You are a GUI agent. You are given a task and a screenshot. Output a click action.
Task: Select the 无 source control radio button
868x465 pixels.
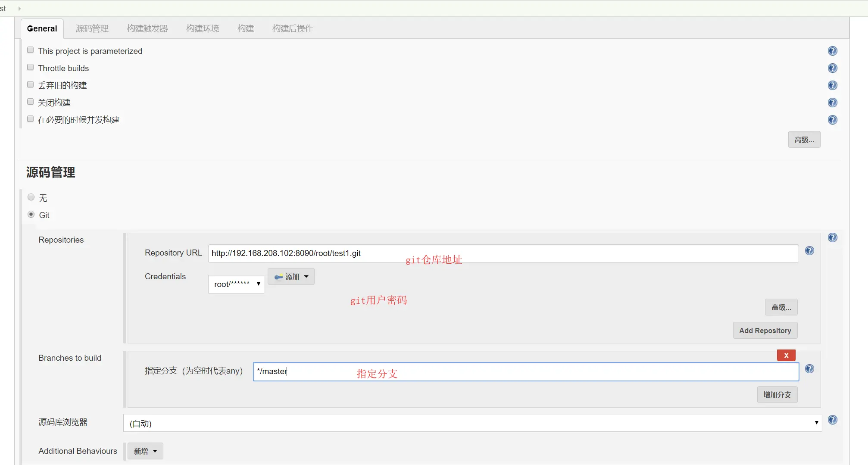[x=31, y=197]
